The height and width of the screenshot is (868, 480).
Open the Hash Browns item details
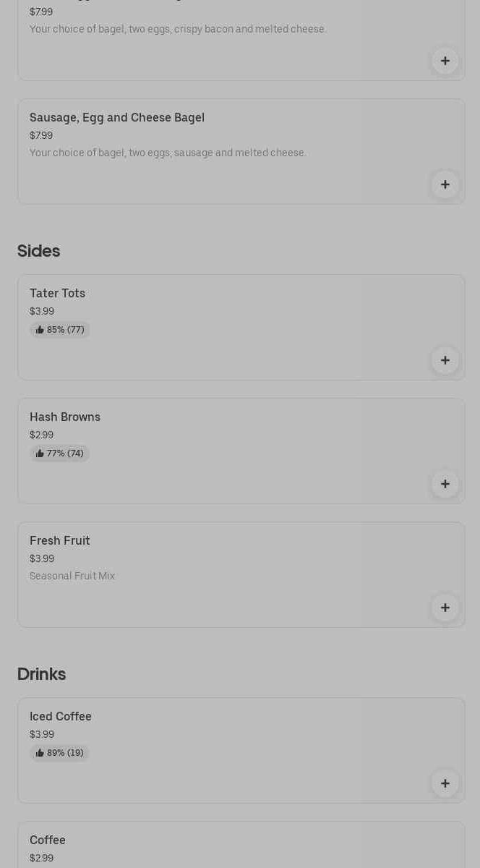coord(65,417)
